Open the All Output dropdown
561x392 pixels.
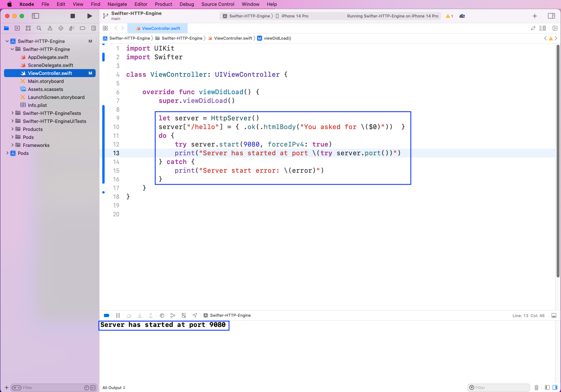pos(114,388)
